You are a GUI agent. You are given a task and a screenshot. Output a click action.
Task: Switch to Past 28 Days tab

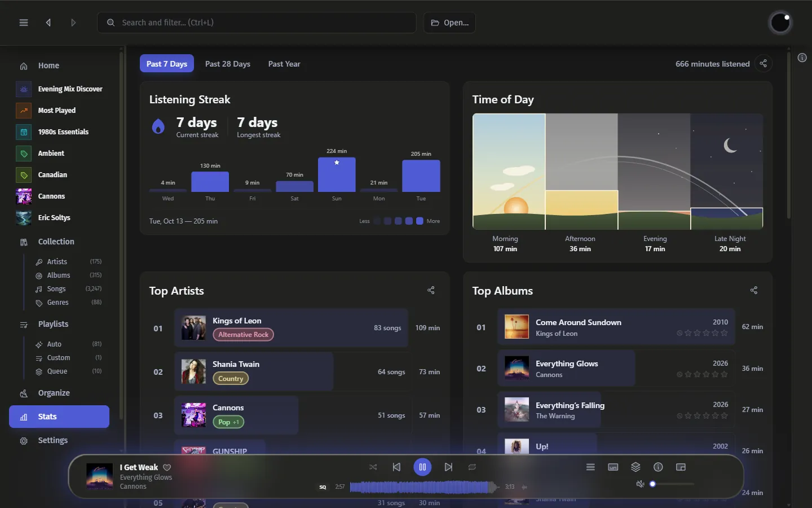click(228, 64)
